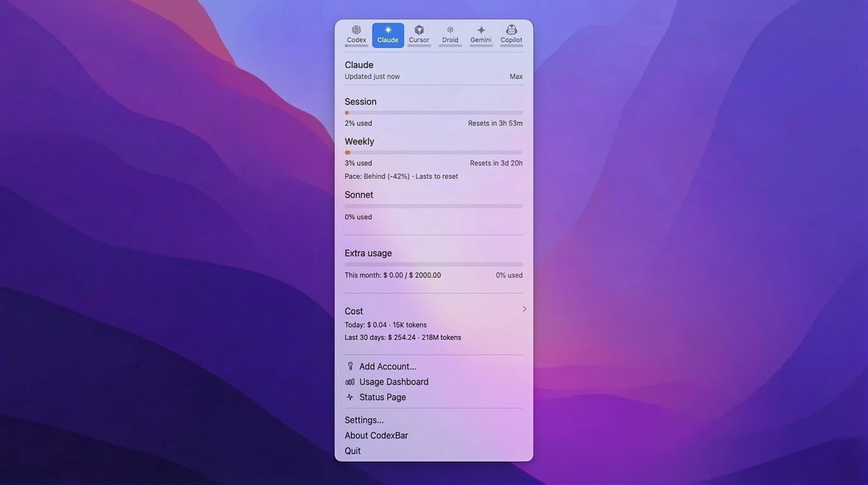Click the Usage Dashboard chart icon
The image size is (868, 485).
pos(350,381)
